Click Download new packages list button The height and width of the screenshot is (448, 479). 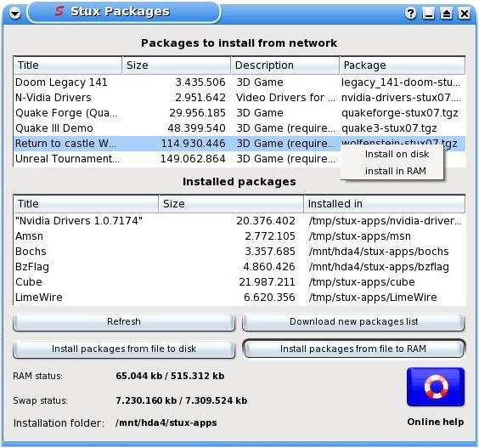click(x=353, y=321)
